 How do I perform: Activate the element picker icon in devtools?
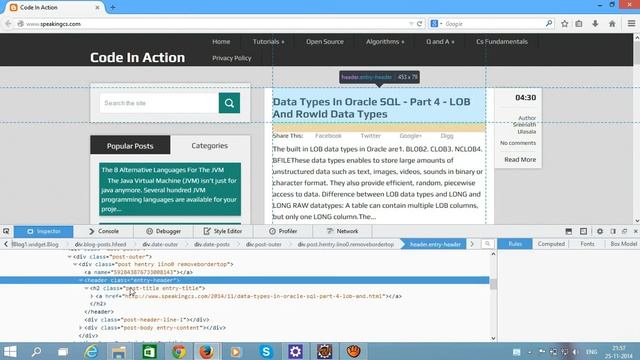pyautogui.click(x=6, y=231)
